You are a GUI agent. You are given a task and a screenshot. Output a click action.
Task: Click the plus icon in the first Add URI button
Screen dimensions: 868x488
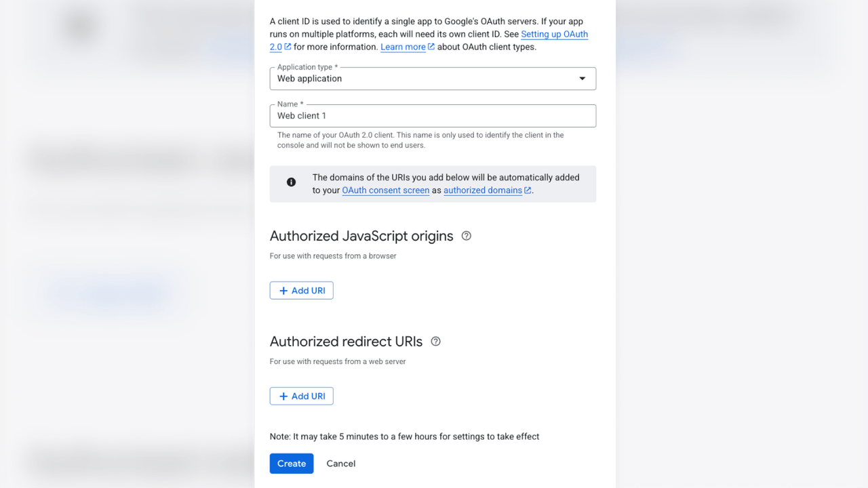click(x=284, y=290)
